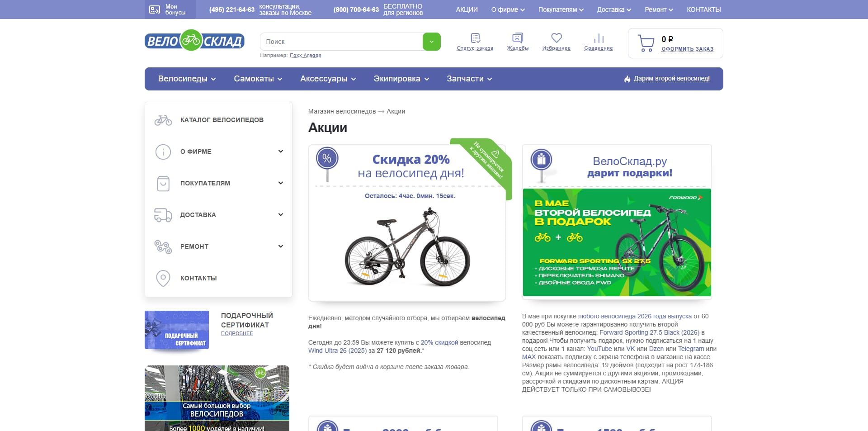Open the Покупателям dropdown in top bar

[561, 9]
